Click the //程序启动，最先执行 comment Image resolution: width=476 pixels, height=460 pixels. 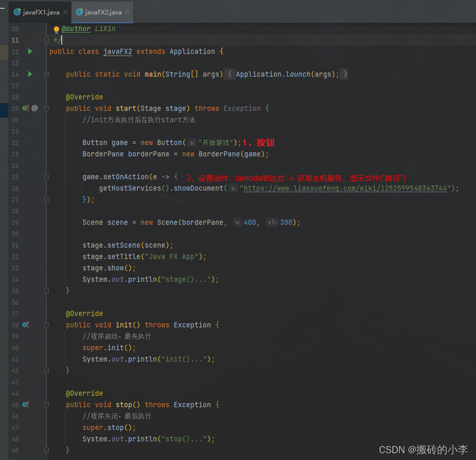point(117,336)
